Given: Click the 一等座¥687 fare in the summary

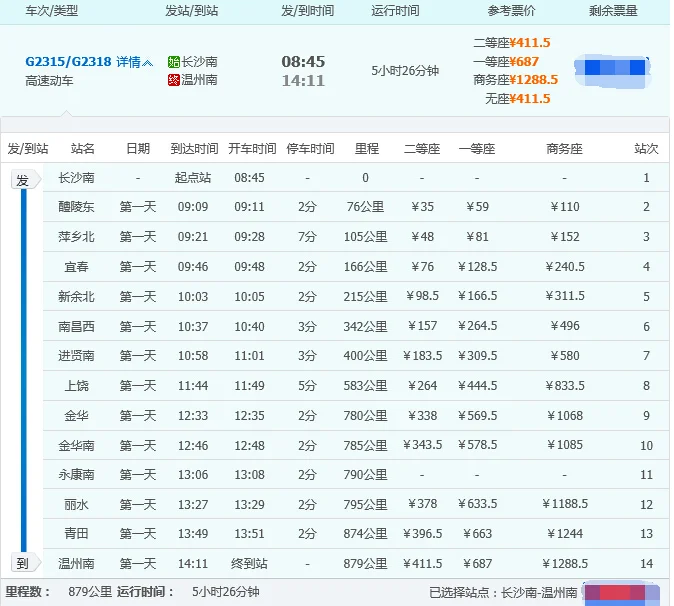Looking at the screenshot, I should pos(506,61).
